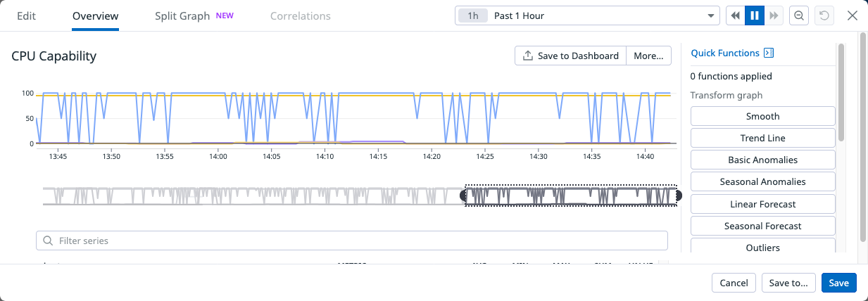Click Save to Dashboard button

tap(570, 56)
